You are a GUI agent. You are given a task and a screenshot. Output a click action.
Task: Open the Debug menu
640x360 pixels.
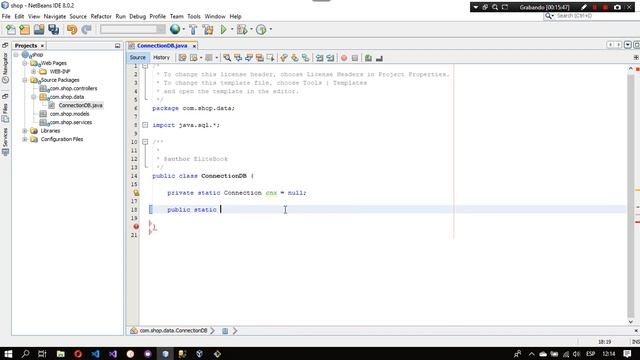click(x=138, y=16)
